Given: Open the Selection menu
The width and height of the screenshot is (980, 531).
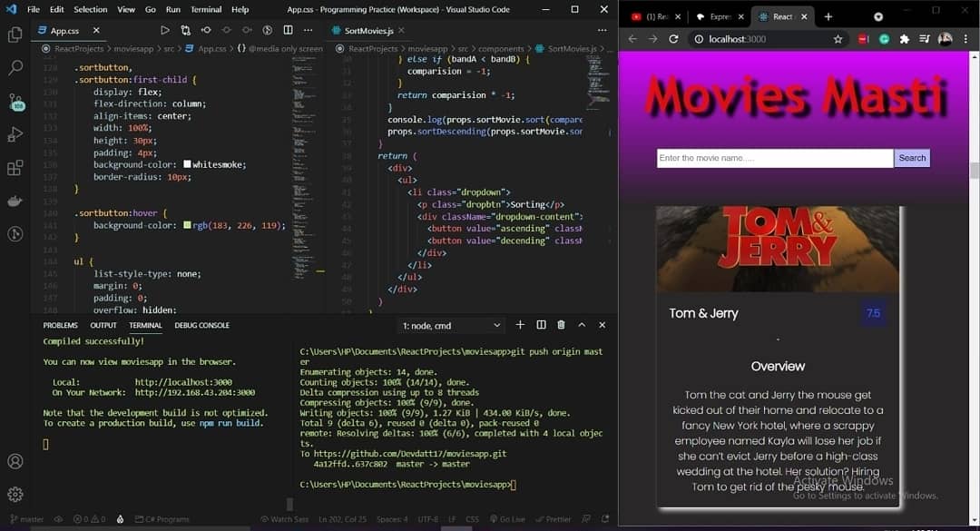Looking at the screenshot, I should pos(91,9).
